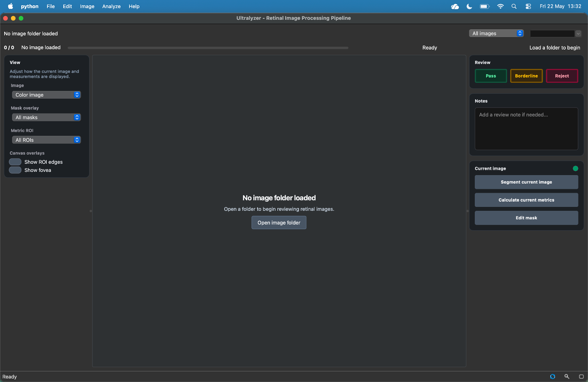Click Calculate current metrics button
Screen dimensions: 588x382
click(526, 200)
